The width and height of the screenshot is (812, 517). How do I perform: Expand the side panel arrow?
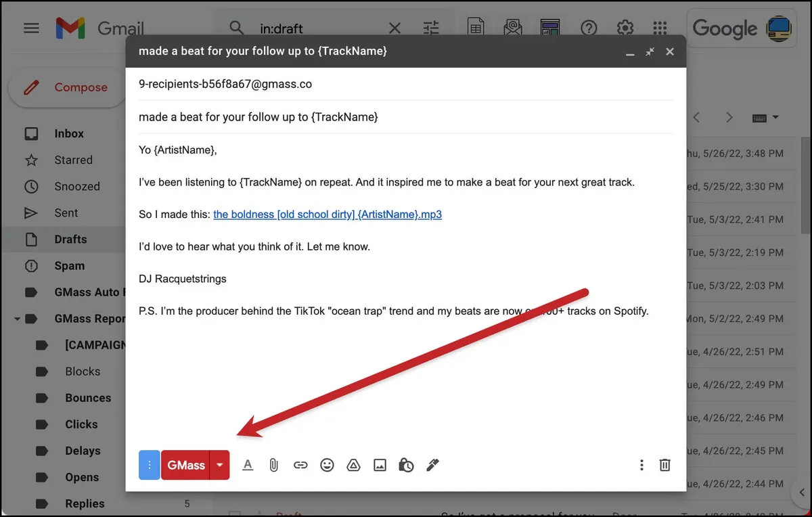click(800, 493)
